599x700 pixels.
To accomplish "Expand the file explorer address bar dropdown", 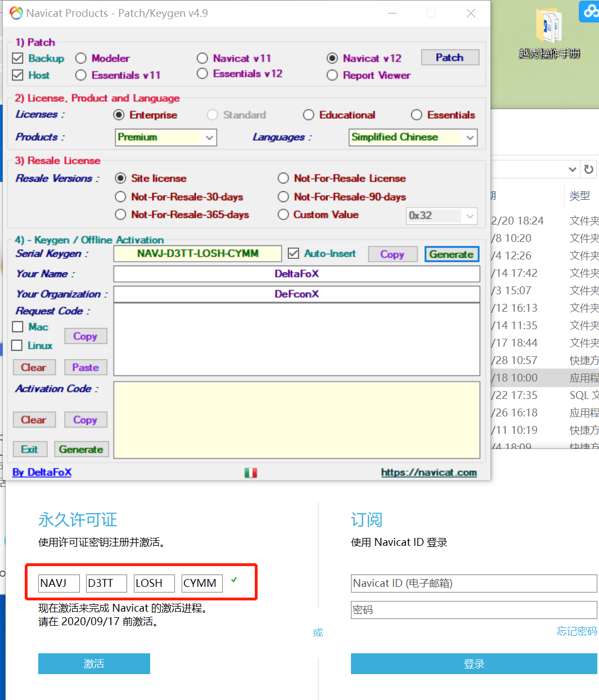I will tap(573, 169).
